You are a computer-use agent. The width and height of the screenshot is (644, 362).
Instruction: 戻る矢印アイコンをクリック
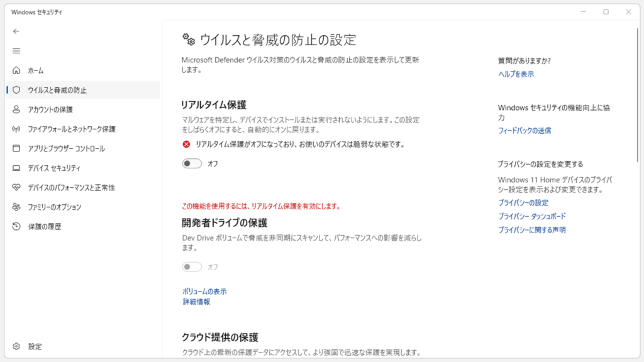coord(15,30)
